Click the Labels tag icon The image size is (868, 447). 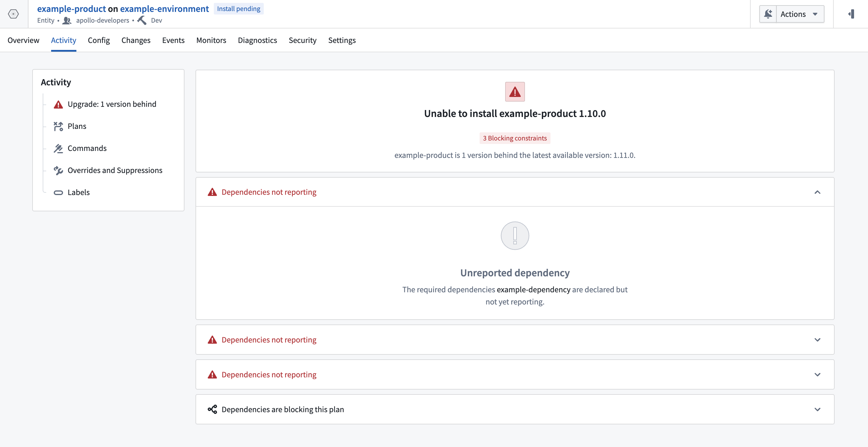point(58,192)
